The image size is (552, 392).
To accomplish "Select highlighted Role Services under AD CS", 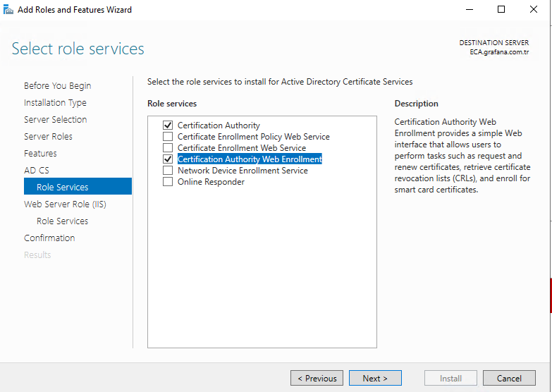I will pos(78,186).
